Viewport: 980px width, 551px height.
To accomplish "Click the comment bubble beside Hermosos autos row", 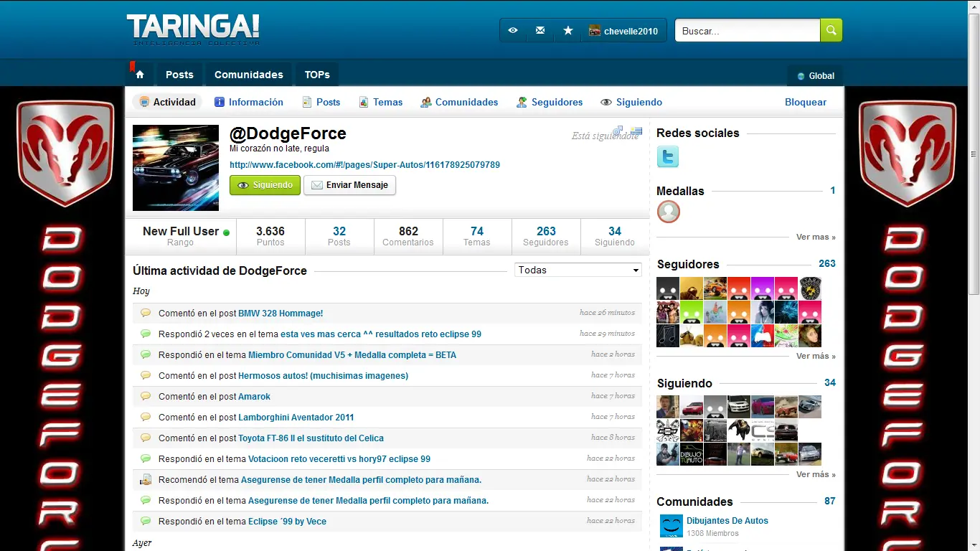I will pos(146,375).
